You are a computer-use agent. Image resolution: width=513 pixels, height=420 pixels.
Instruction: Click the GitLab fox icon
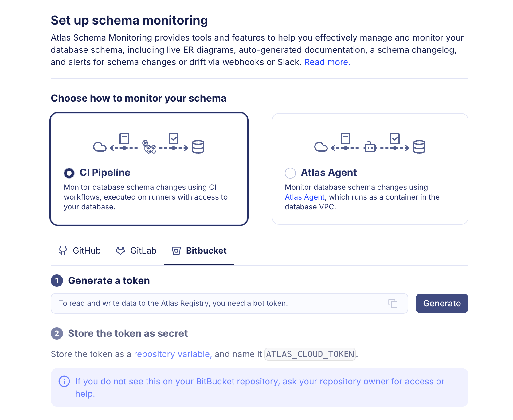pos(121,251)
